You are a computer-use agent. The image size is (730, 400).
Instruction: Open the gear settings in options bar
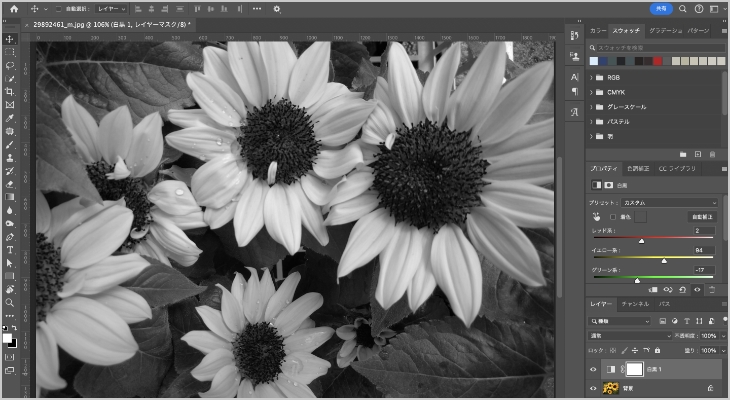(277, 9)
